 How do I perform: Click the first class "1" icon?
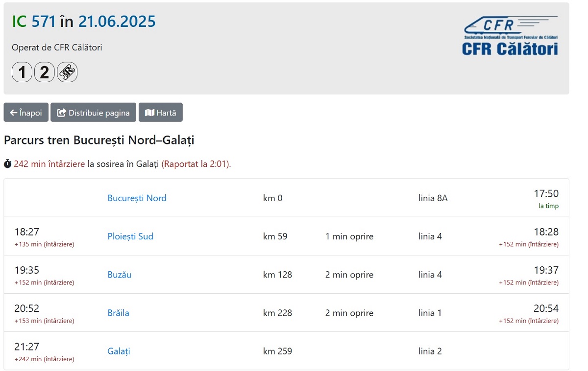click(x=22, y=72)
